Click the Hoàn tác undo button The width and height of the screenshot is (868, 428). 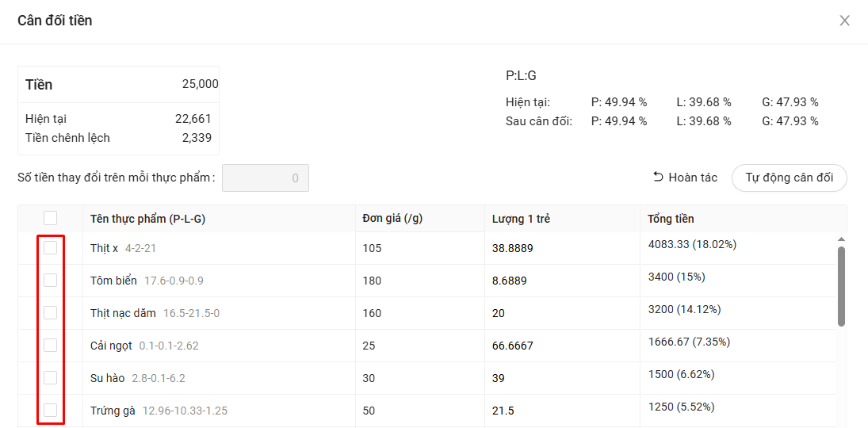pyautogui.click(x=685, y=178)
